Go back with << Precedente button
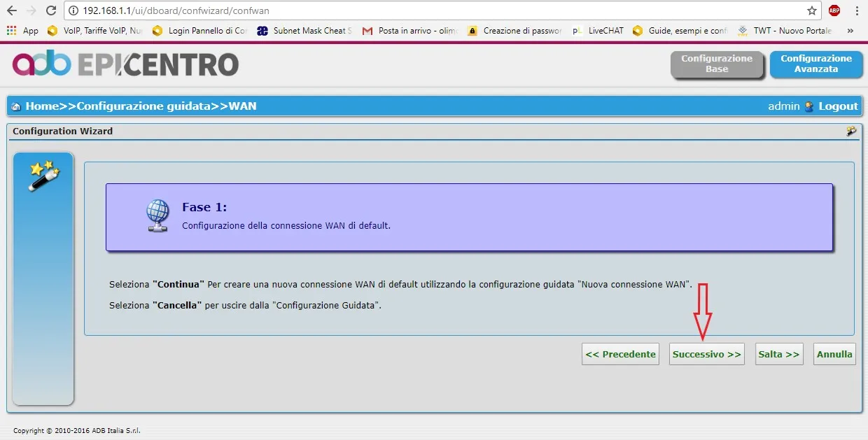This screenshot has height=440, width=868. click(620, 354)
